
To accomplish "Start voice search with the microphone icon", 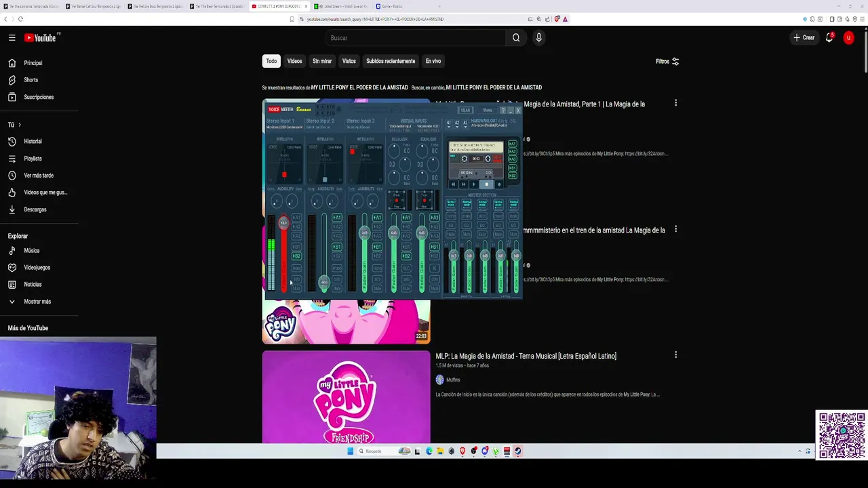I will pyautogui.click(x=538, y=38).
